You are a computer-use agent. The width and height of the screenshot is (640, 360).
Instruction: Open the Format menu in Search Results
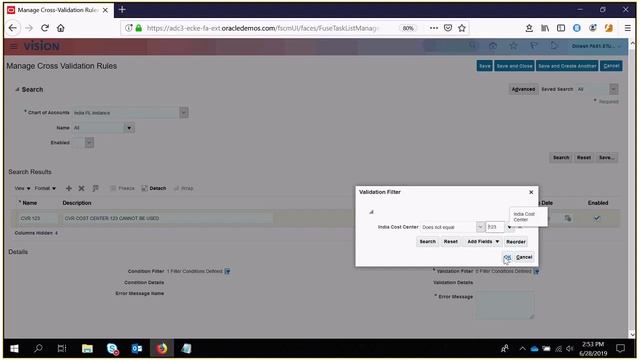(45, 188)
